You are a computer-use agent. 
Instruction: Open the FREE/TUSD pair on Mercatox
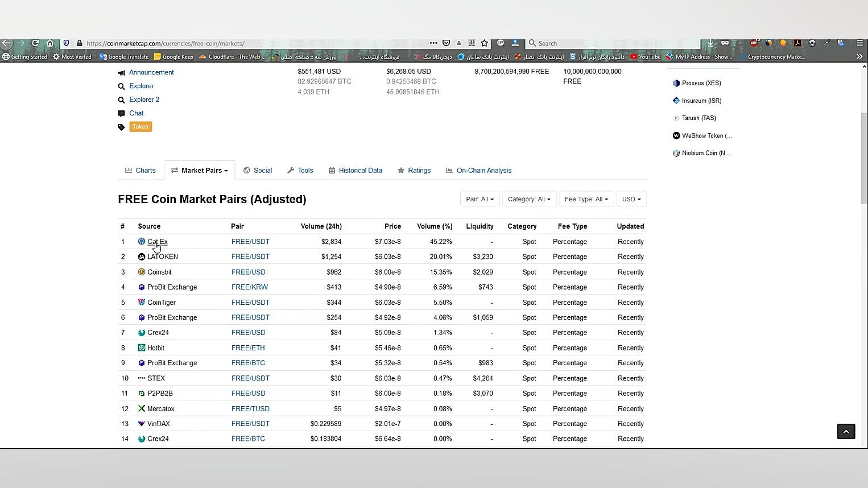(250, 409)
